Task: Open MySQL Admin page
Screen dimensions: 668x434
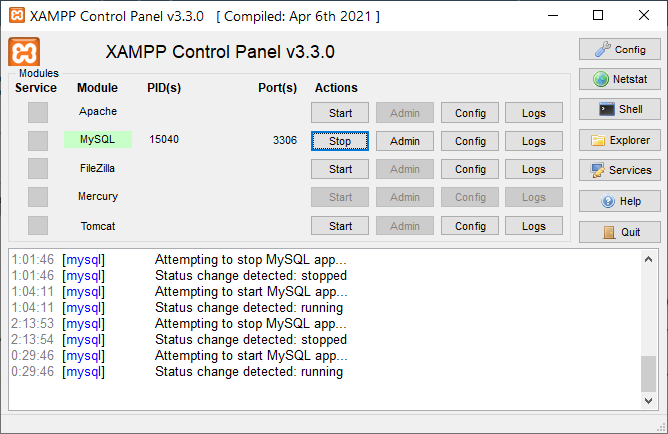Action: [405, 141]
